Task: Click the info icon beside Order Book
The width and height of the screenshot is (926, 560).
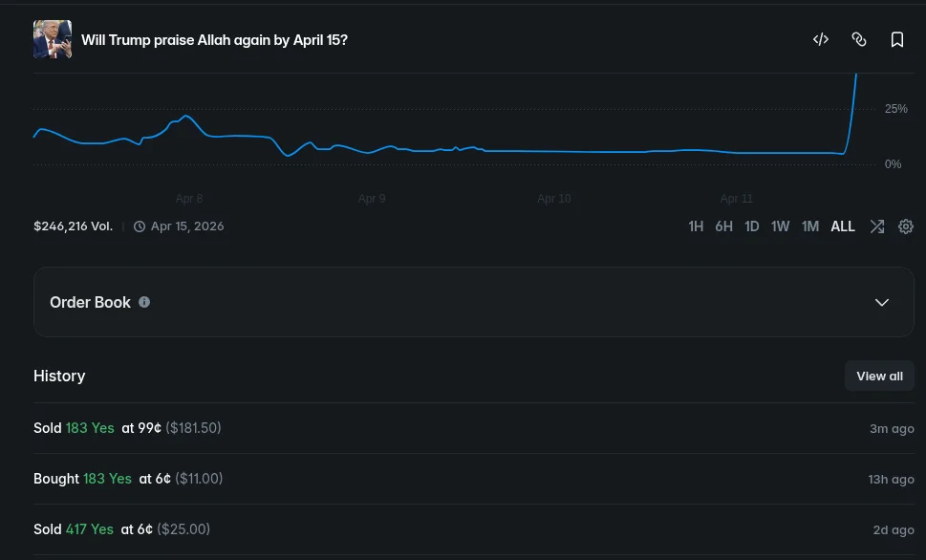Action: (144, 302)
